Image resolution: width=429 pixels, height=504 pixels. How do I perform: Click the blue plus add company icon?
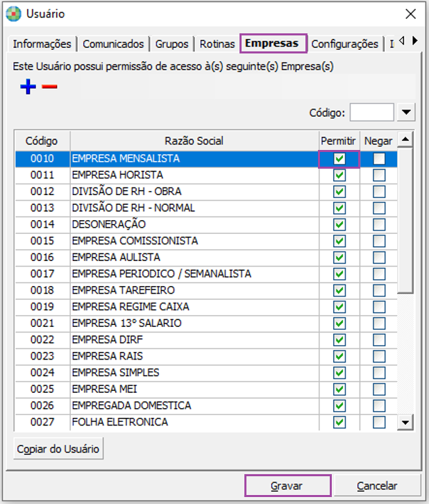pyautogui.click(x=28, y=87)
